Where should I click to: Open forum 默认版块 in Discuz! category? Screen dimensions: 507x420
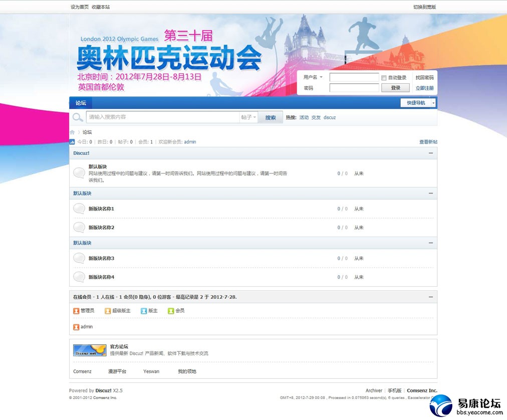click(98, 166)
